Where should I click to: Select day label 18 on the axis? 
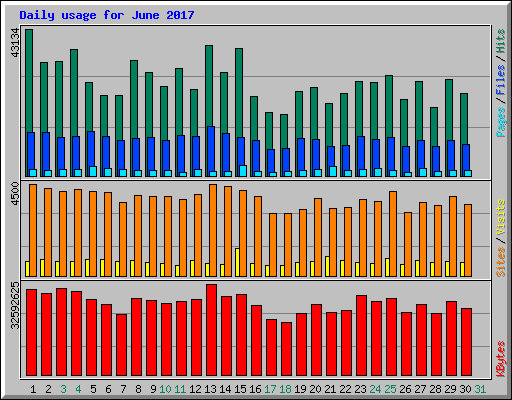pyautogui.click(x=285, y=389)
